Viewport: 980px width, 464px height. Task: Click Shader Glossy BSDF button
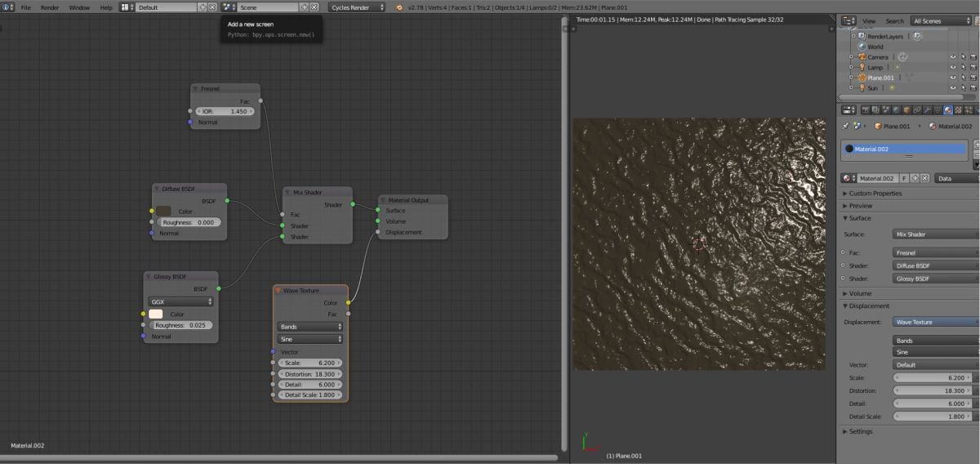936,279
